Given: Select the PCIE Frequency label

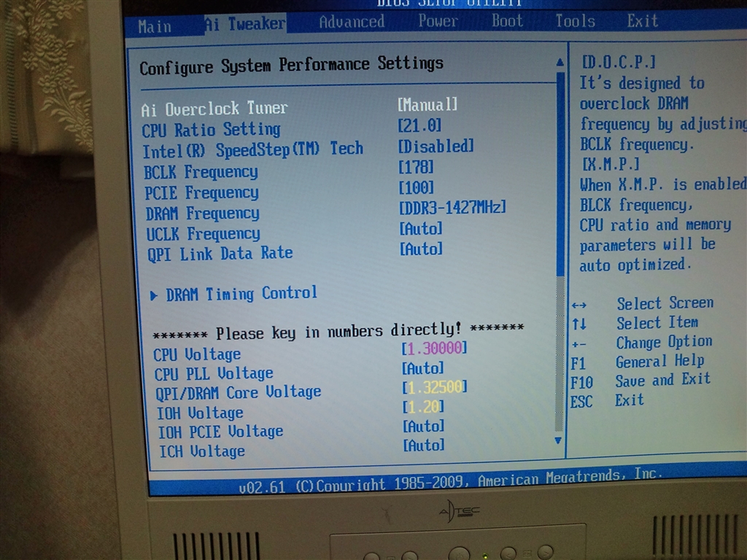Looking at the screenshot, I should tap(201, 192).
